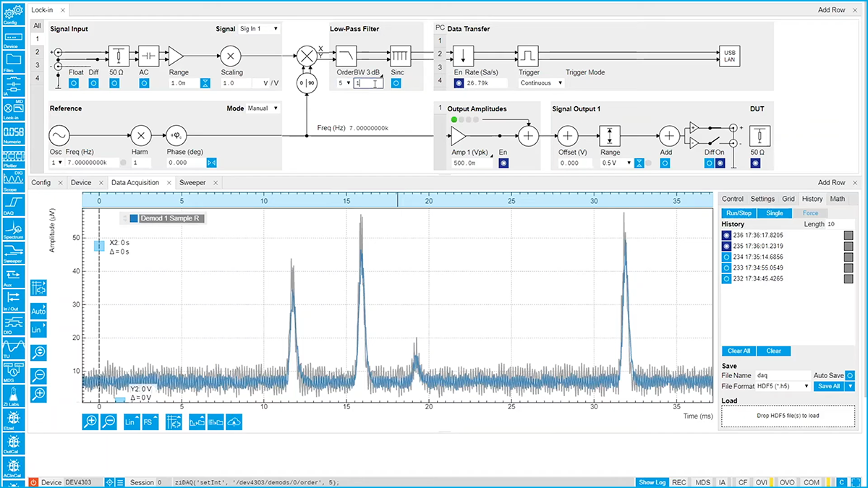Open the Settings side tab
Image resolution: width=868 pixels, height=488 pixels.
pyautogui.click(x=762, y=199)
